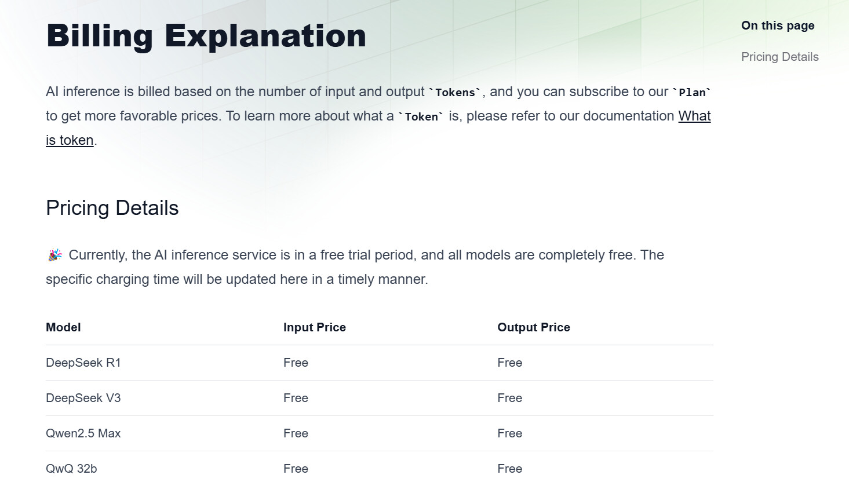Select the DeepSeek V3 model cell
849x504 pixels.
(x=83, y=398)
